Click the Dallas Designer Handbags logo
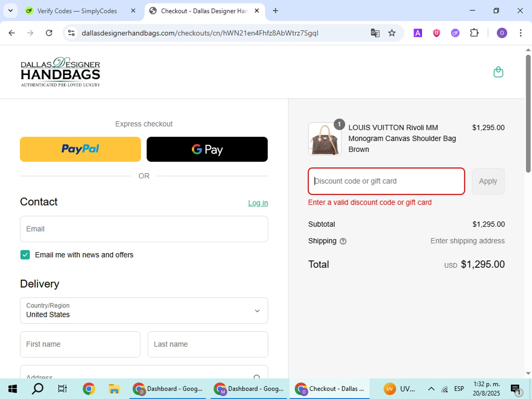The width and height of the screenshot is (532, 399). (x=60, y=72)
